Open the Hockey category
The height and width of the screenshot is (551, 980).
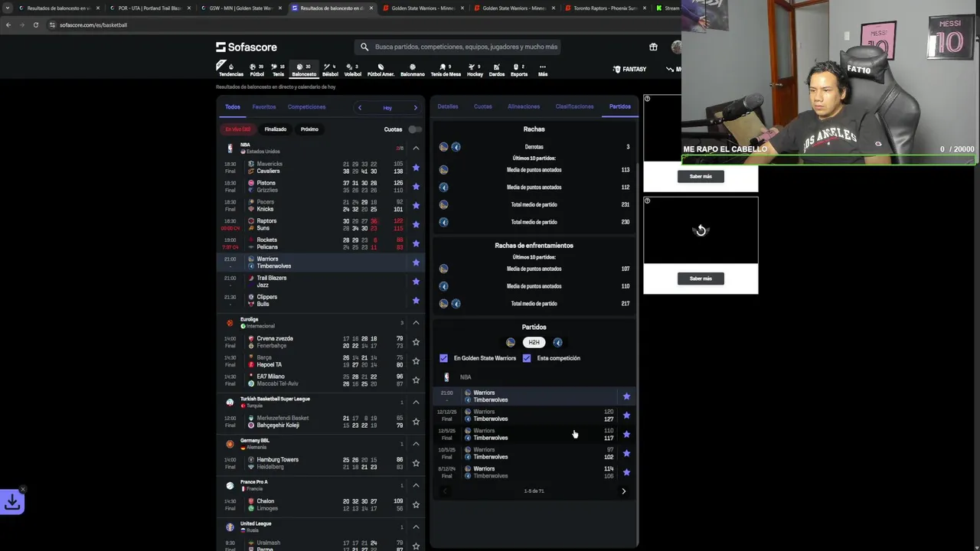475,70
